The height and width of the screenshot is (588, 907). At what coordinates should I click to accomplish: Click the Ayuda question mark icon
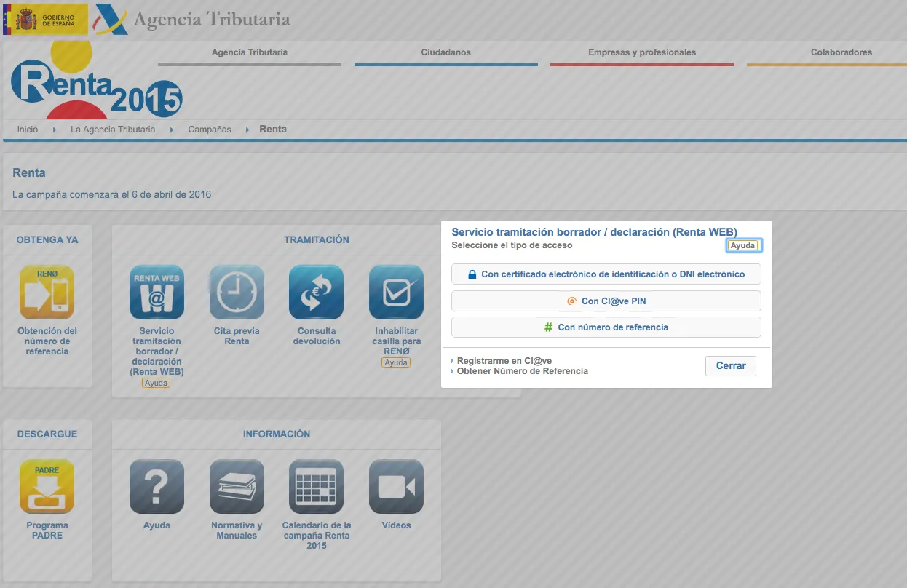157,486
